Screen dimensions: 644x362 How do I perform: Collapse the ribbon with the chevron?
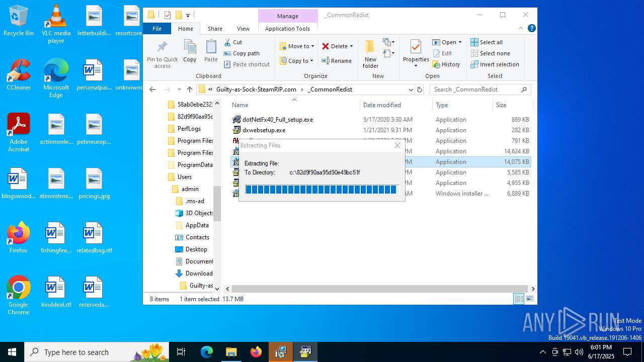tap(521, 29)
